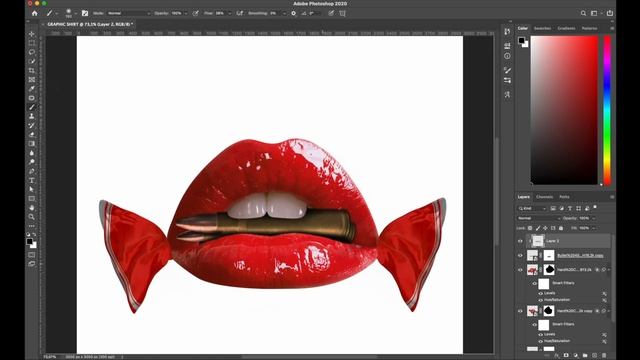Toggle airbrush build-up in options bar

click(x=240, y=13)
